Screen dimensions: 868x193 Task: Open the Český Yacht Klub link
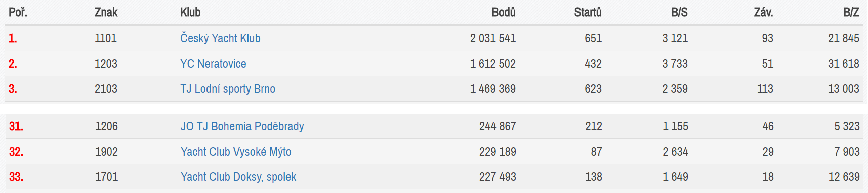pyautogui.click(x=220, y=38)
